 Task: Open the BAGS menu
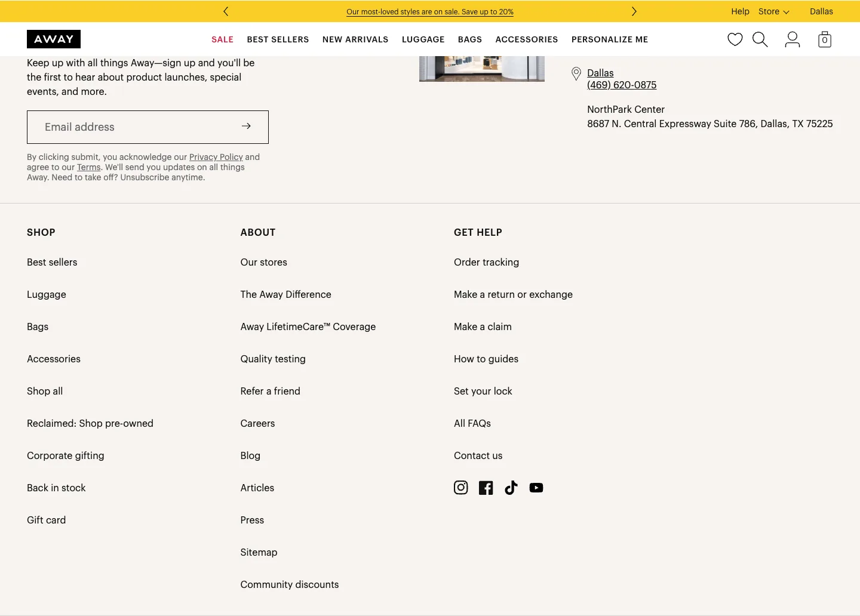[470, 39]
